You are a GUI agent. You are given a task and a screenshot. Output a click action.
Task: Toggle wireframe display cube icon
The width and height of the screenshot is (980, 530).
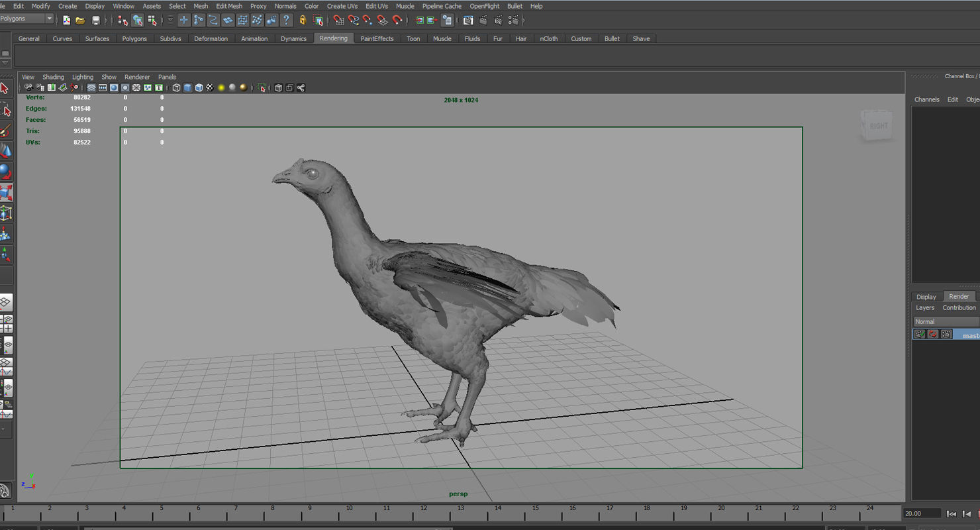[x=176, y=87]
